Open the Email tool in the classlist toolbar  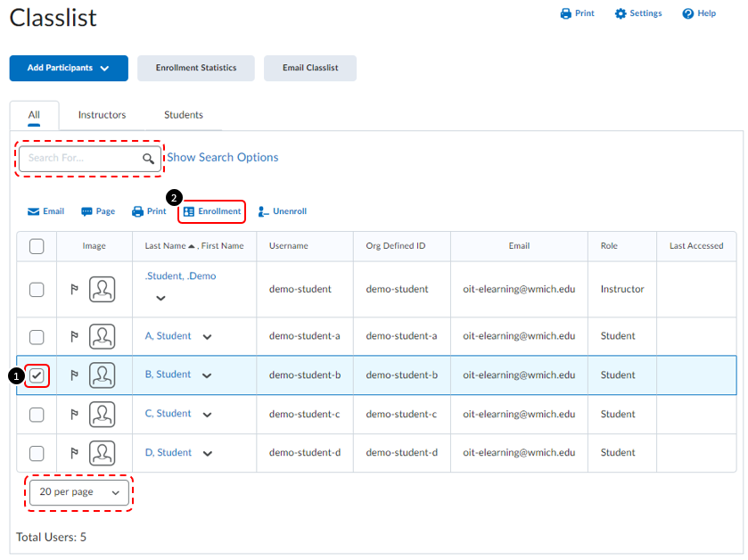[45, 211]
